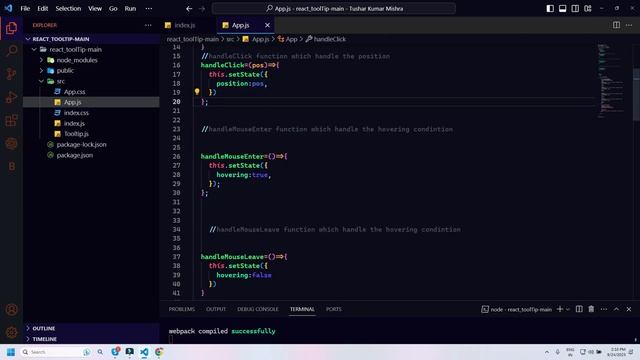
Task: Open the launch profile dropdown next to plus
Action: [x=568, y=309]
